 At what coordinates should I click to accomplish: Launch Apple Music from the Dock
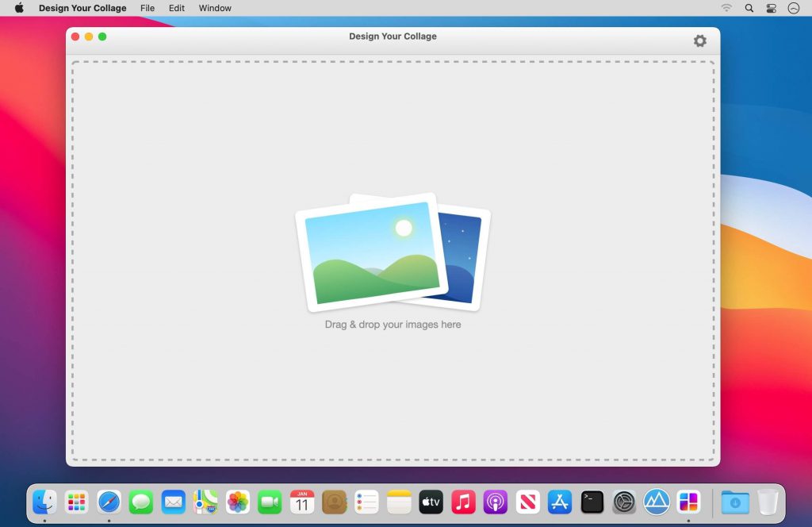[x=463, y=502]
